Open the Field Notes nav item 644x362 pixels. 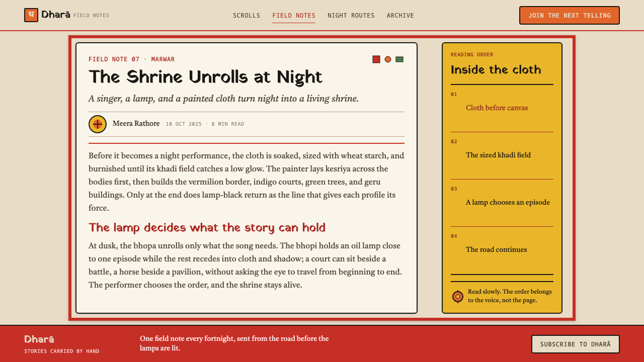294,16
